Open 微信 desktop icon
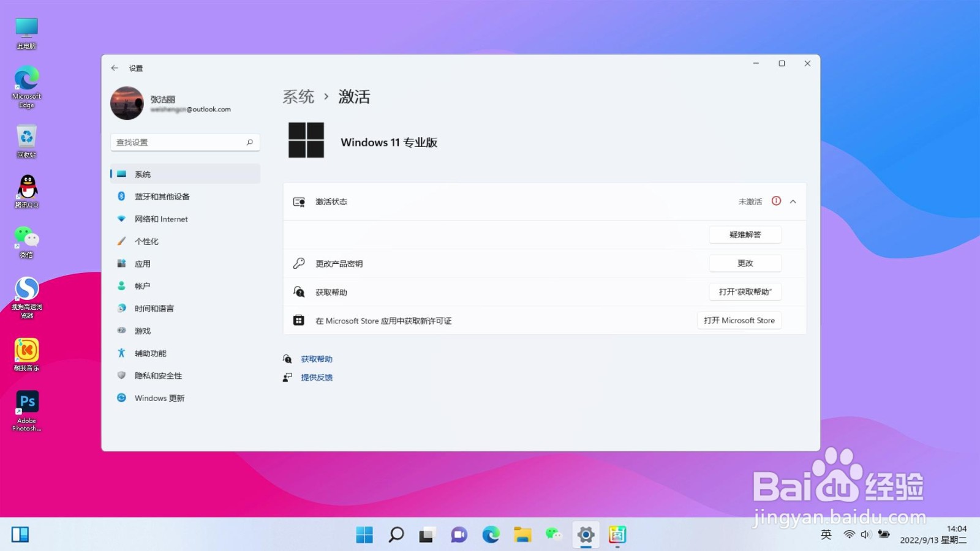 pyautogui.click(x=26, y=242)
